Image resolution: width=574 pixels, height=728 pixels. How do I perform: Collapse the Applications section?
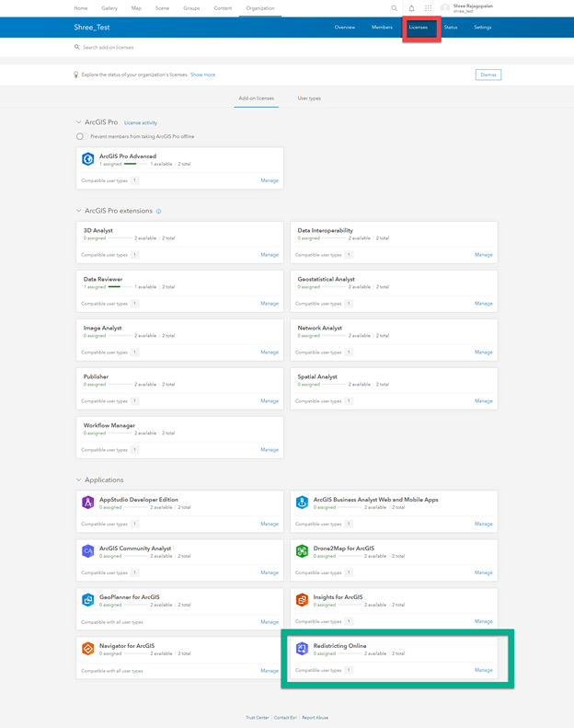click(78, 480)
